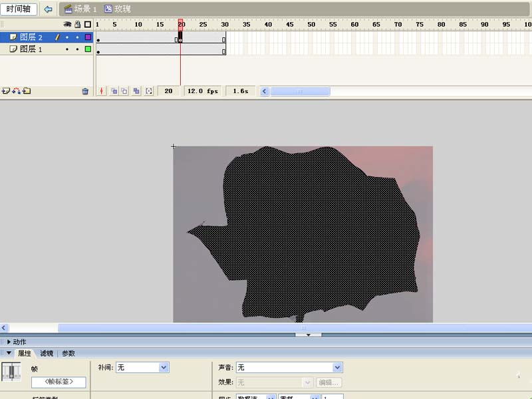532x399 pixels.
Task: Click frame 1 keyframe of 图层 2
Action: [x=98, y=37]
